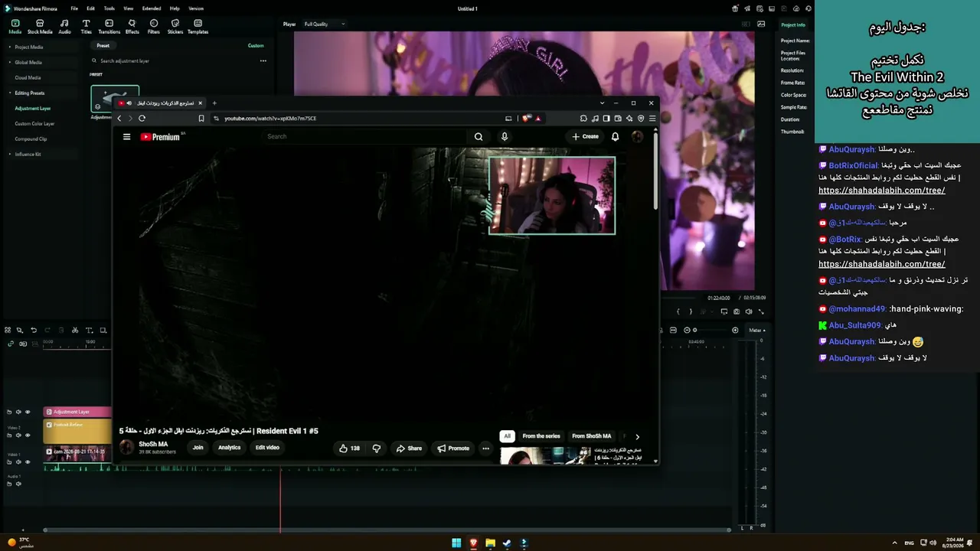Open the Templates tab
980x551 pixels.
coord(198,27)
